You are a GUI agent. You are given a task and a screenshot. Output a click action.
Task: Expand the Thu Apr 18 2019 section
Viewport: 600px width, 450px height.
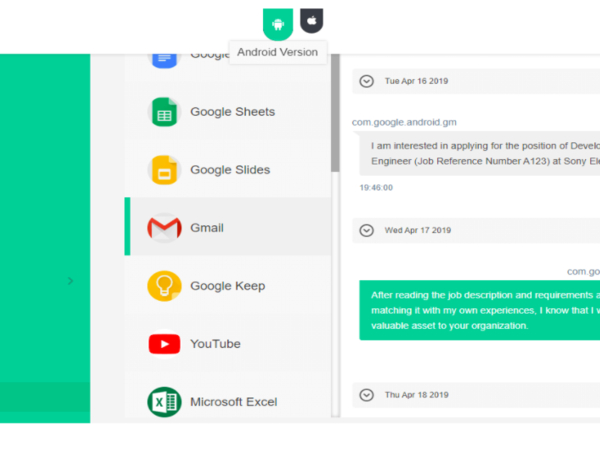[x=367, y=395]
